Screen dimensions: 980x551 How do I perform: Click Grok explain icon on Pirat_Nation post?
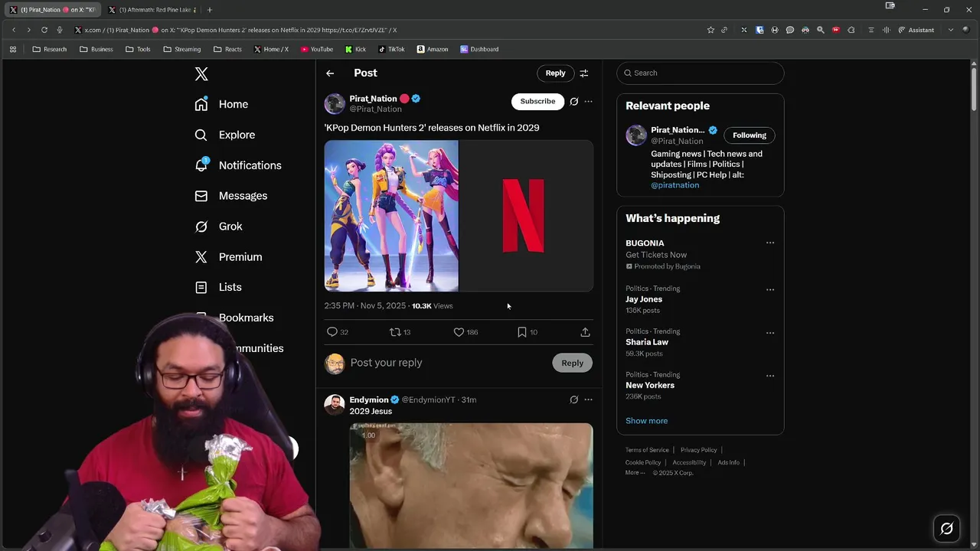573,101
